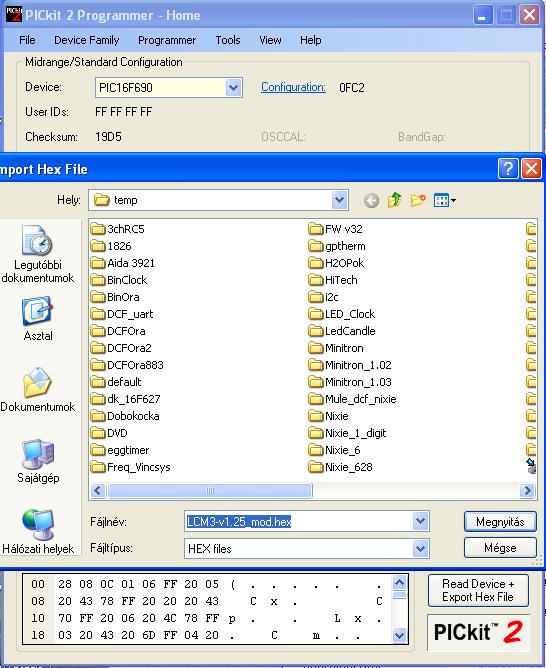The width and height of the screenshot is (546, 668).
Task: Select the i2c folder
Action: point(323,297)
